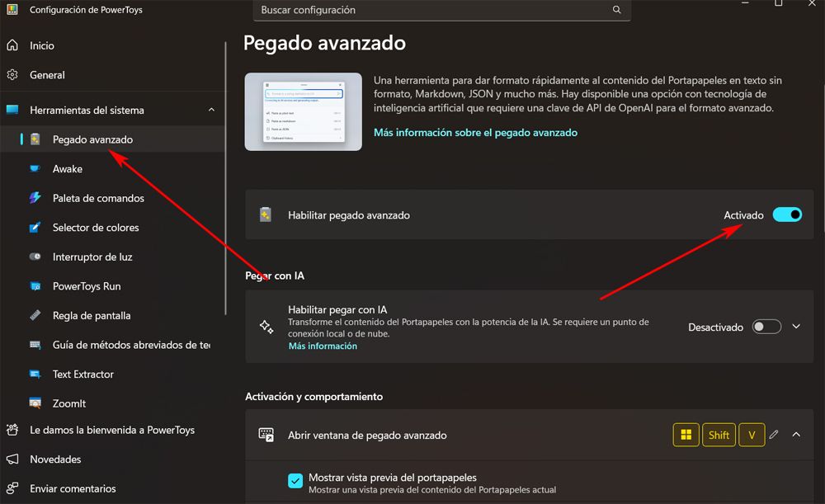Disable the Habilitar pegado avanzado toggle
The height and width of the screenshot is (504, 825).
[787, 214]
